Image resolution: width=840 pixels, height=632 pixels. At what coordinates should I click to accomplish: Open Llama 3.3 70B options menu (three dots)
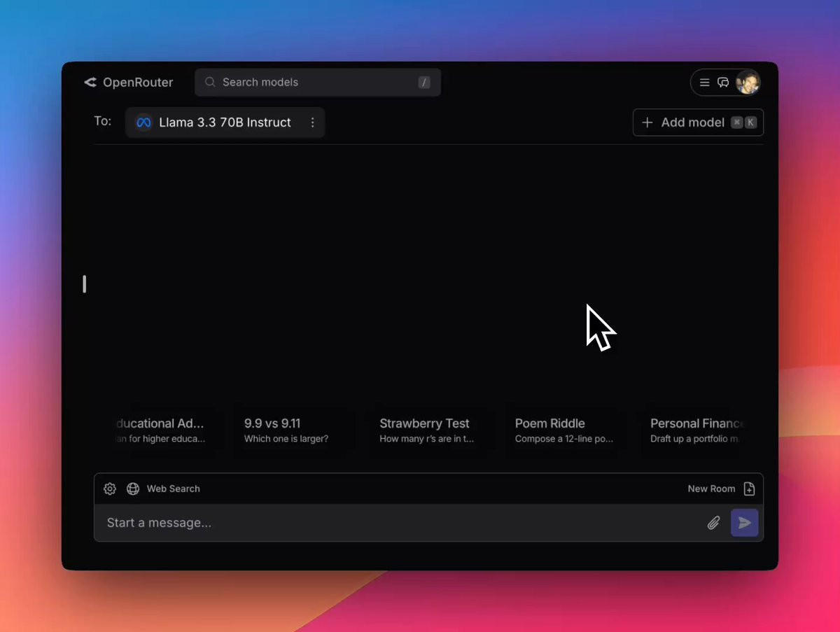tap(312, 122)
